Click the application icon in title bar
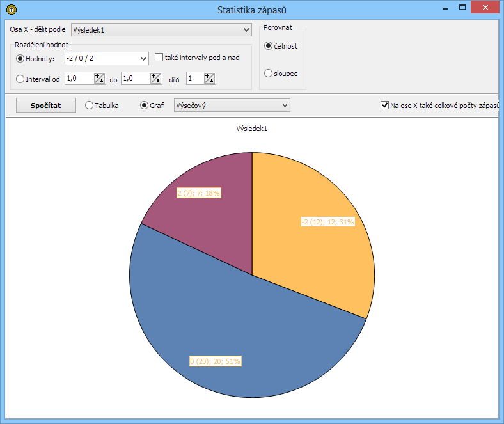 12,10
